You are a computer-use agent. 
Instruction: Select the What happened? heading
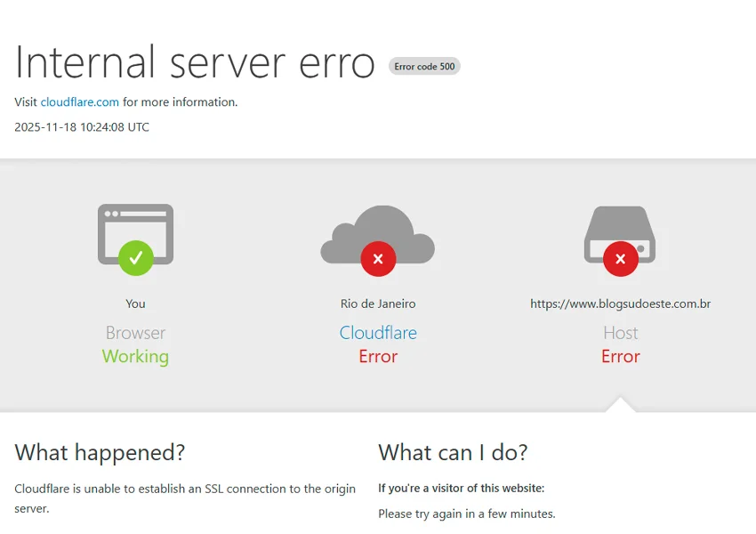[100, 452]
